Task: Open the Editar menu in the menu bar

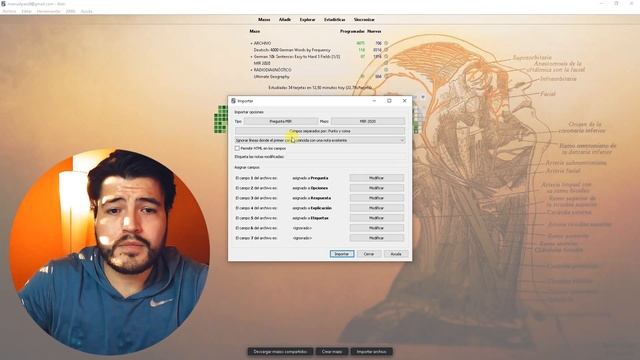Action: click(x=27, y=11)
